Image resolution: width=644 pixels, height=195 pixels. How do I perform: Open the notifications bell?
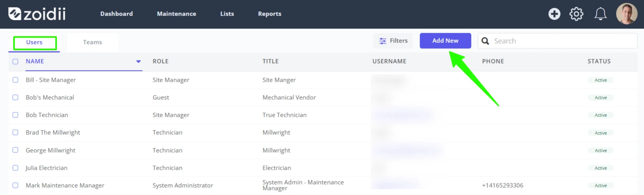coord(600,14)
